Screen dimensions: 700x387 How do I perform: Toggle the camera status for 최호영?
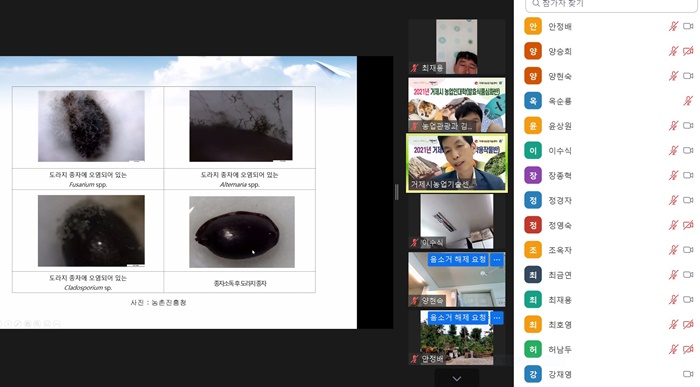point(688,325)
